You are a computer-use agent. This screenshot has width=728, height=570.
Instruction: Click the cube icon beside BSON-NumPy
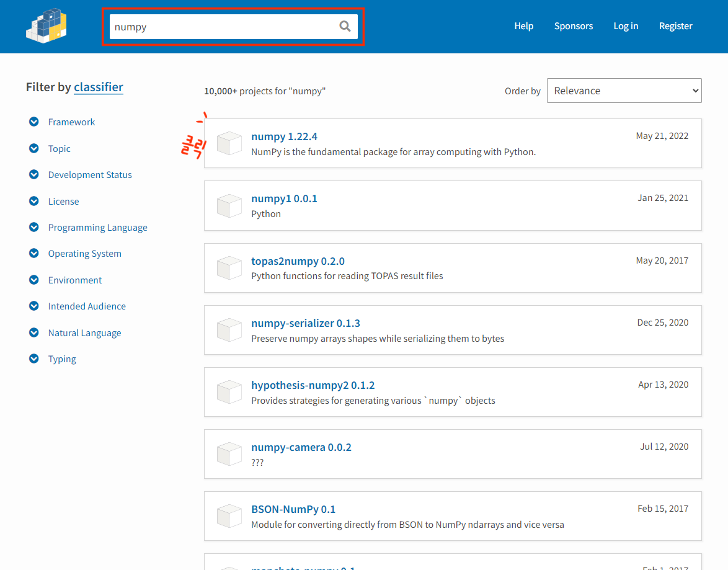tap(229, 516)
